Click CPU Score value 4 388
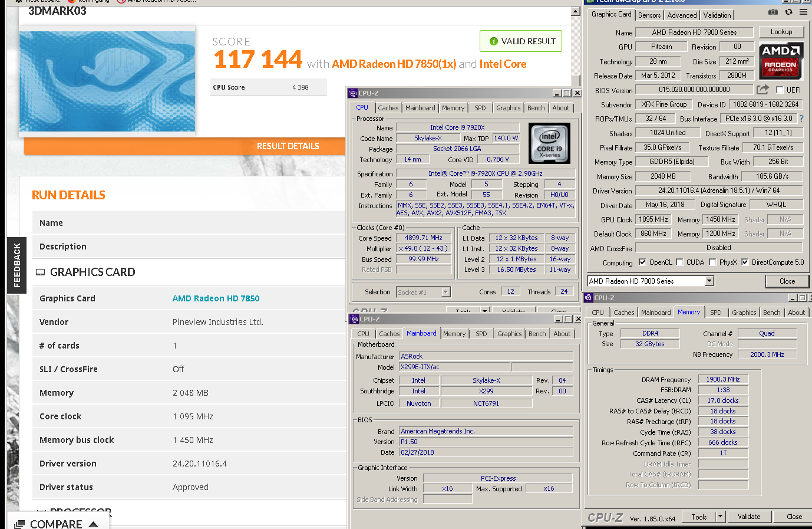The image size is (812, 529). tap(301, 87)
